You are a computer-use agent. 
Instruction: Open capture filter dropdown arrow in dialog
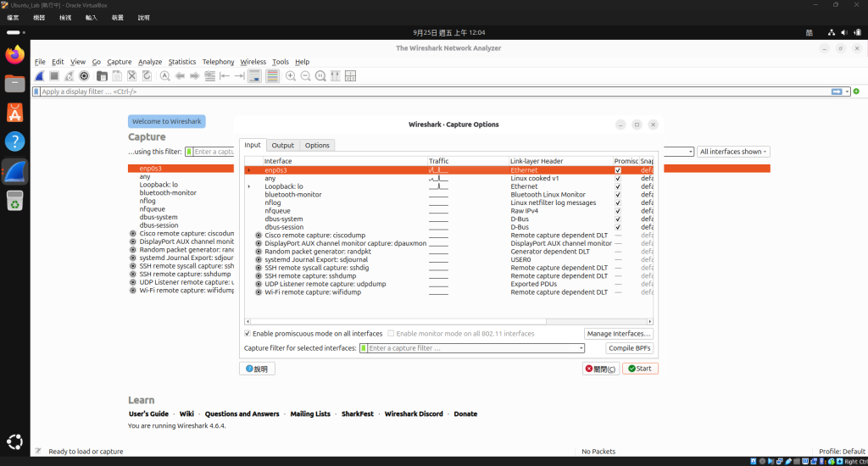click(x=581, y=348)
